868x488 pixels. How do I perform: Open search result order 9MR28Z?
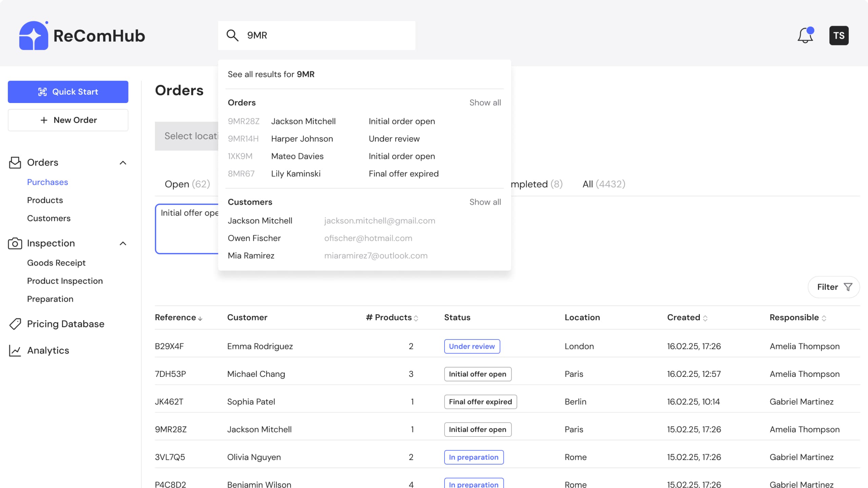point(364,121)
